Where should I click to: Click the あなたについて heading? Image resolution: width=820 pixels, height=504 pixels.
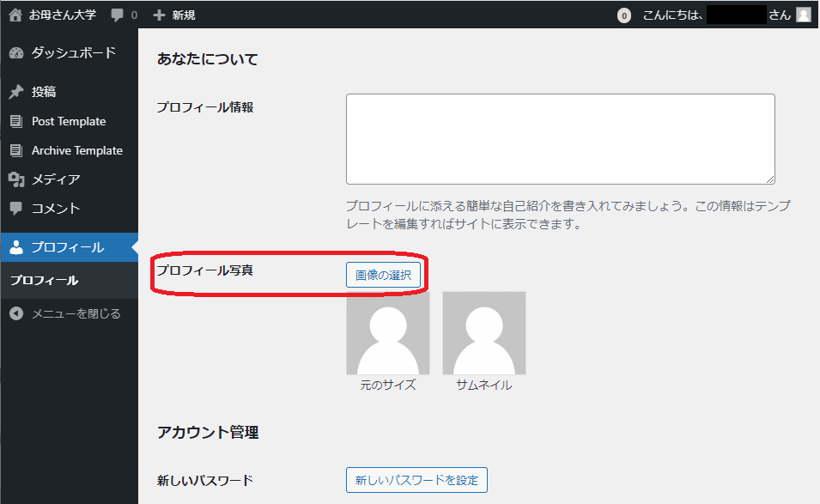tap(208, 59)
